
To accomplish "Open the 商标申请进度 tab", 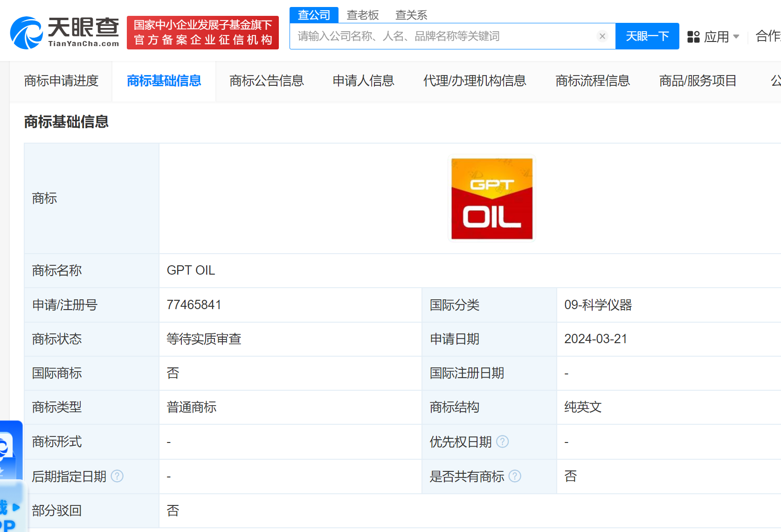I will (x=61, y=81).
